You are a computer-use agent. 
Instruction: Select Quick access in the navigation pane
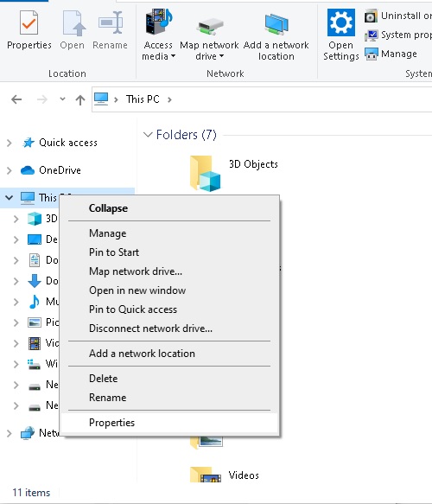point(67,143)
